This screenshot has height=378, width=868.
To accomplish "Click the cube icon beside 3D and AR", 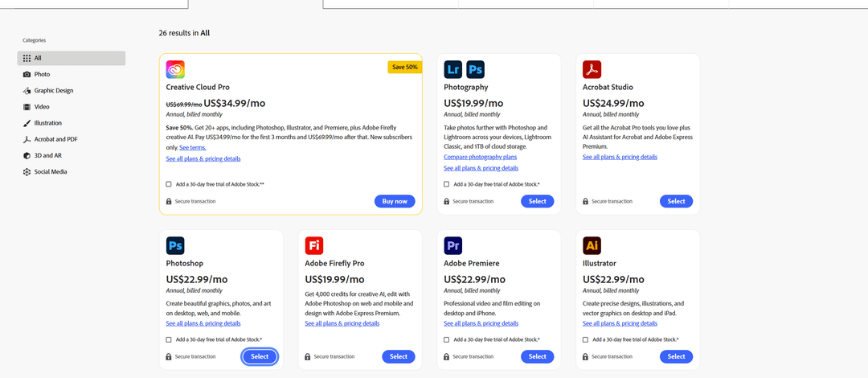I will point(27,156).
